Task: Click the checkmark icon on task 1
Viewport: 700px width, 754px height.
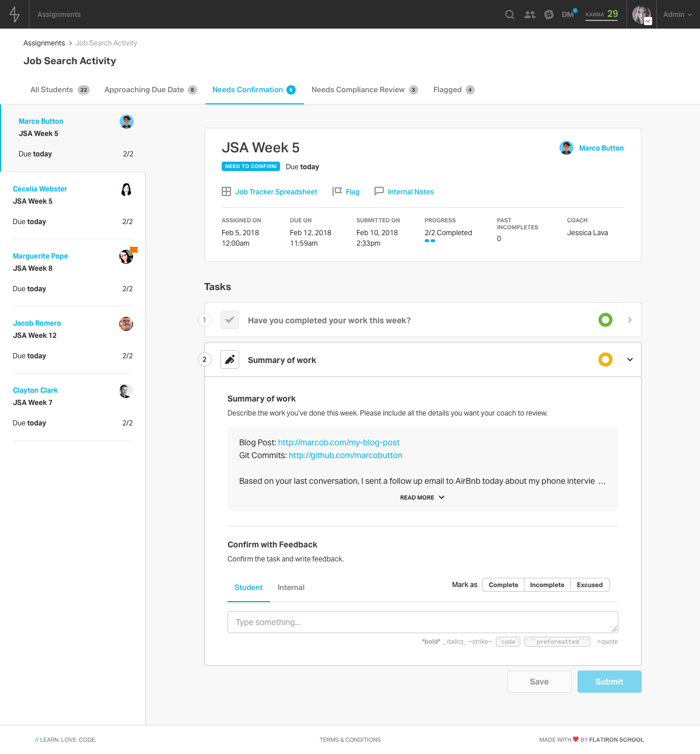Action: click(x=230, y=320)
